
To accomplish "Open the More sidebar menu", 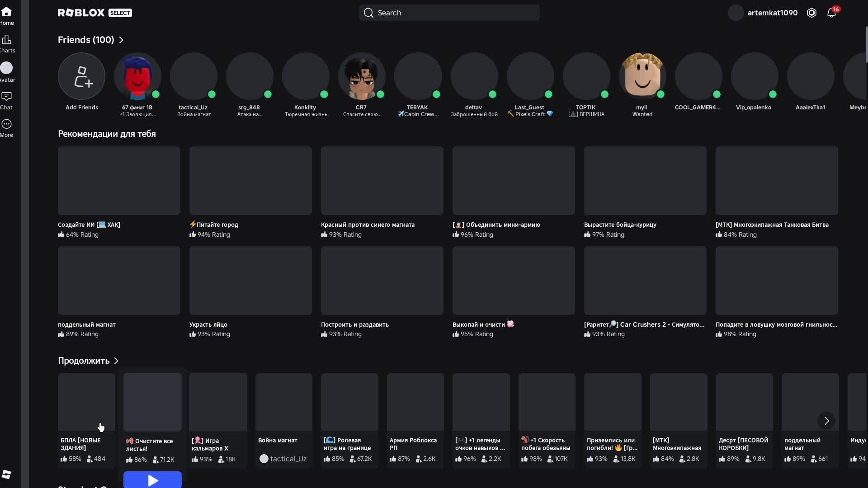I will tap(6, 124).
